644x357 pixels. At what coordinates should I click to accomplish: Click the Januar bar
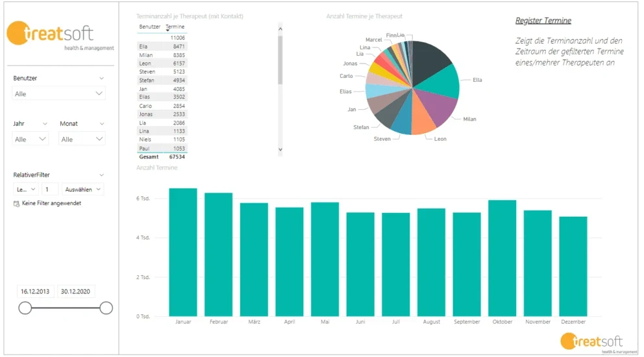coord(183,252)
